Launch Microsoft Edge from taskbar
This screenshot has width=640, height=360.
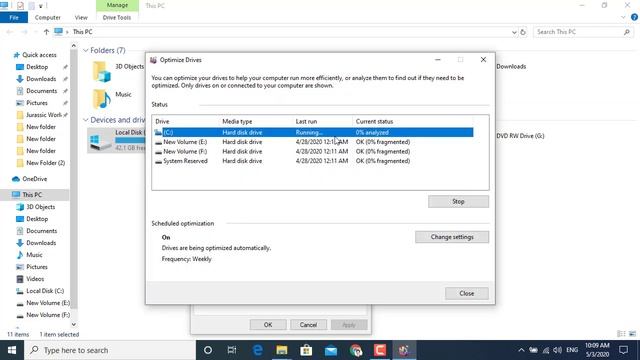pos(258,350)
